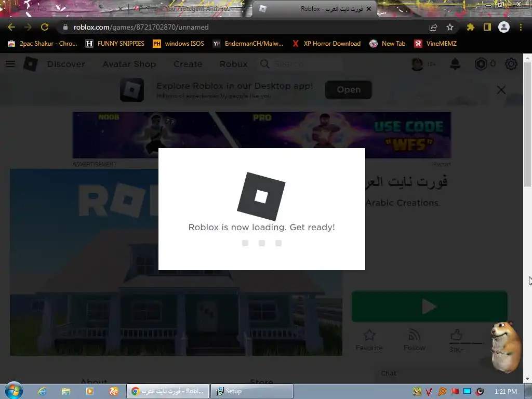Open Internet Explorer from the taskbar
532x399 pixels.
(42, 391)
